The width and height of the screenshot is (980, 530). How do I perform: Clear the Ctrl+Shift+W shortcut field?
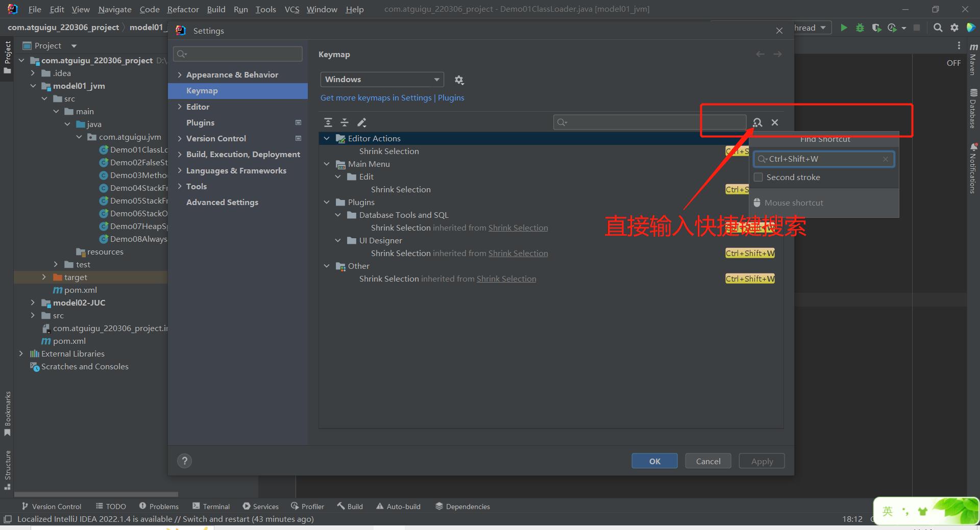(x=886, y=159)
